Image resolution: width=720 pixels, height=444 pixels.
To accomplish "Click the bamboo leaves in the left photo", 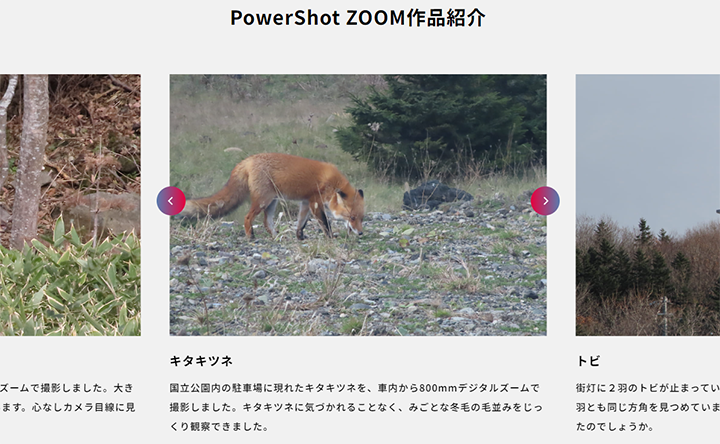I will pyautogui.click(x=70, y=285).
